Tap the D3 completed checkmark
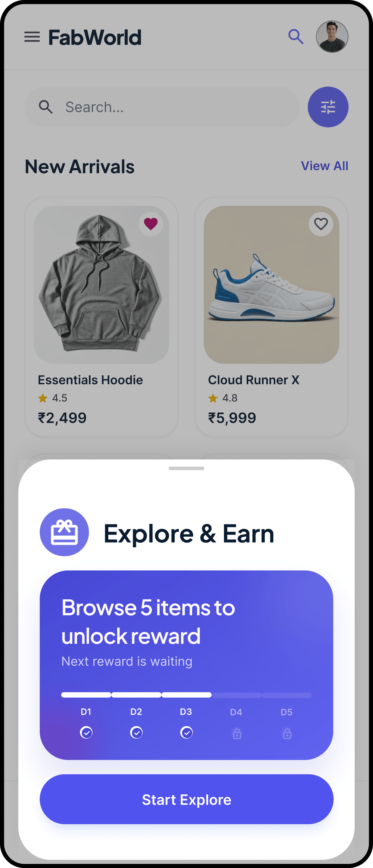This screenshot has width=373, height=868. [186, 732]
